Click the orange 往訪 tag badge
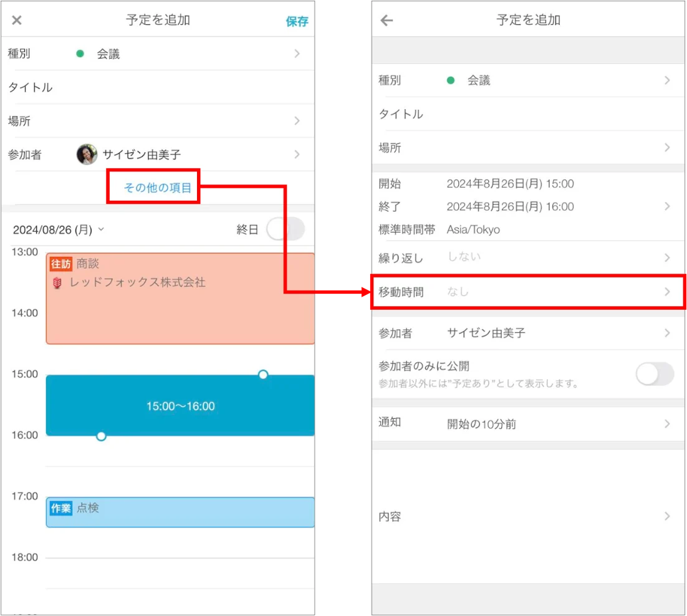 [61, 264]
